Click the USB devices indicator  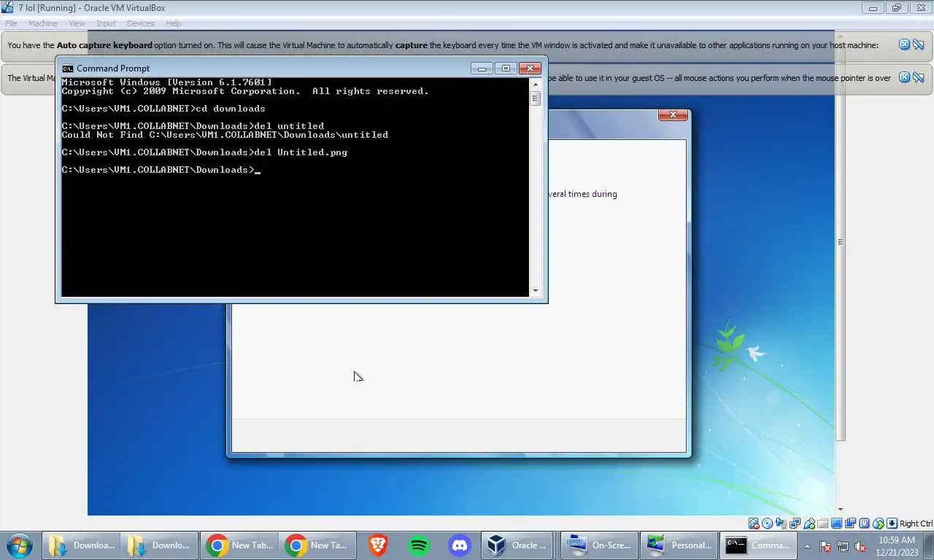(x=809, y=524)
